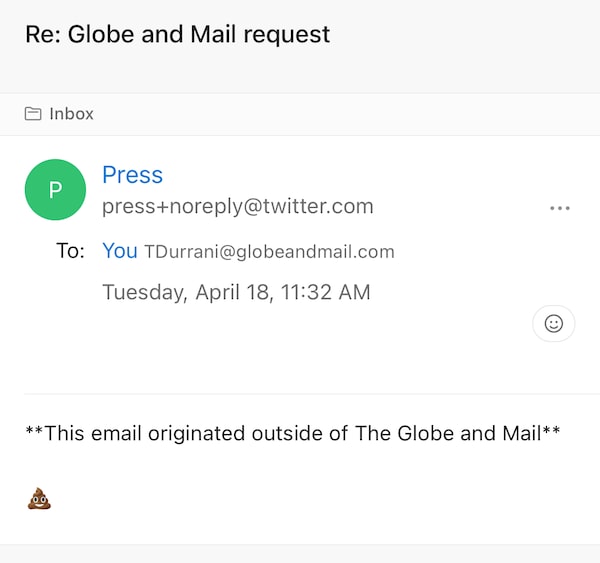Click the word Globe in the subject line
The height and width of the screenshot is (563, 600).
tap(99, 34)
